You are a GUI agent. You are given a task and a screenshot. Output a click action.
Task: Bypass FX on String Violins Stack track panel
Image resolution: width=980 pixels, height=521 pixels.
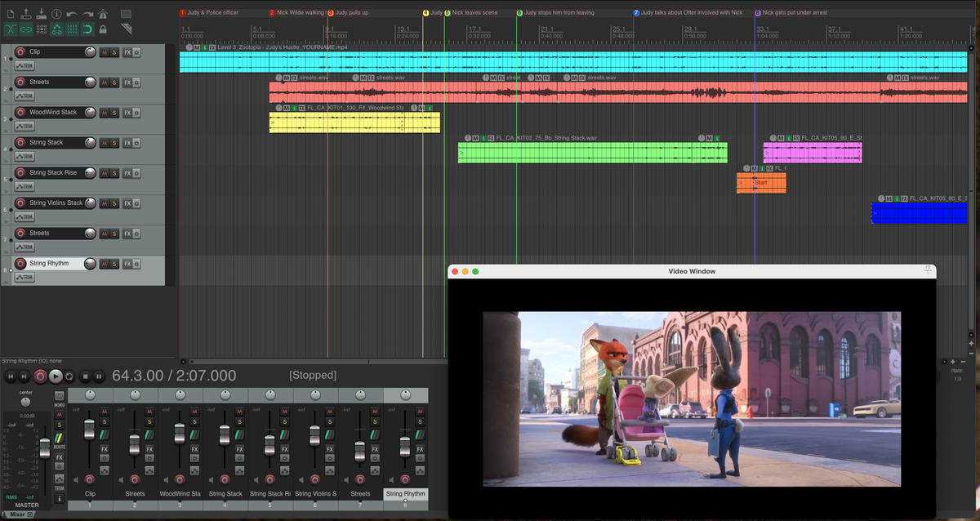[x=136, y=203]
